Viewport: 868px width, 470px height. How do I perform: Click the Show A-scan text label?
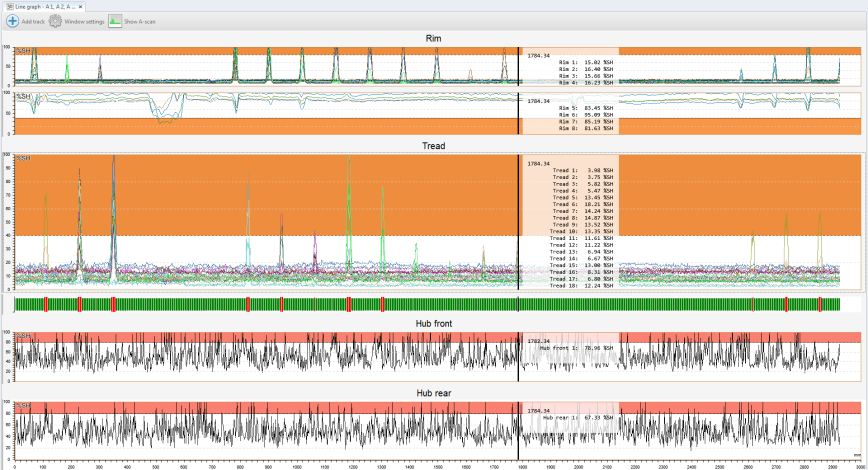point(140,22)
